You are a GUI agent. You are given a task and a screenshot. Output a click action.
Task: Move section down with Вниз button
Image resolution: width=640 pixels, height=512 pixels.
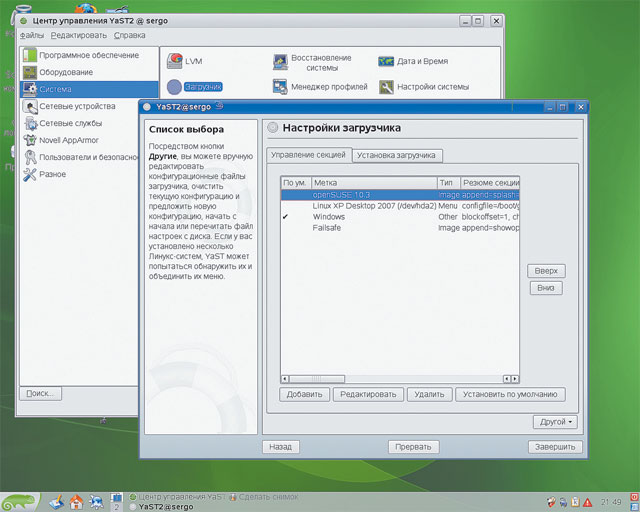546,288
